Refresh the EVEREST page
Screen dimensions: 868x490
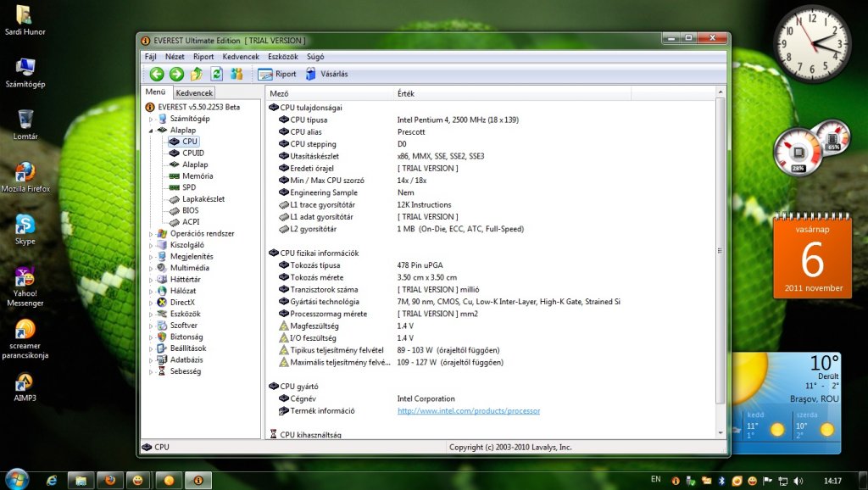coord(216,74)
